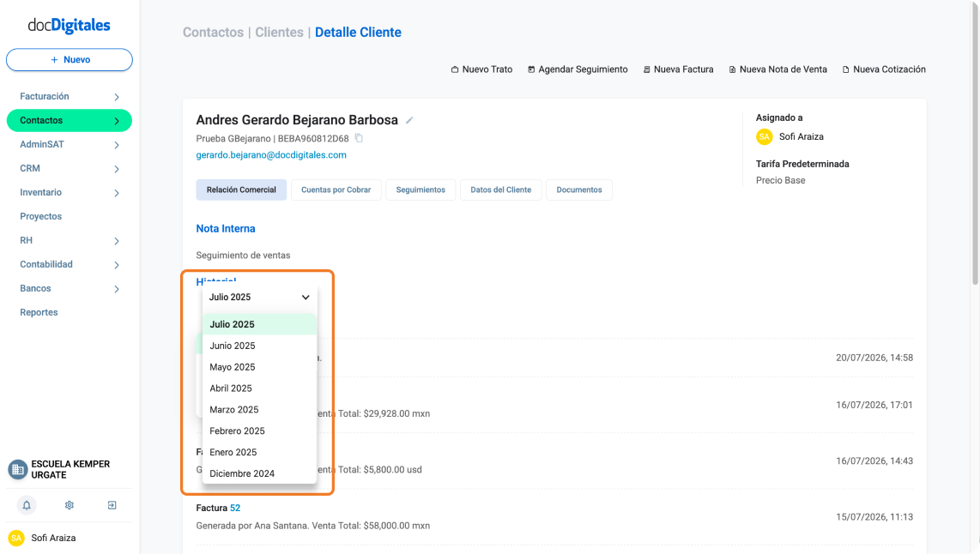Click the logout icon
The height and width of the screenshot is (554, 980).
[112, 505]
